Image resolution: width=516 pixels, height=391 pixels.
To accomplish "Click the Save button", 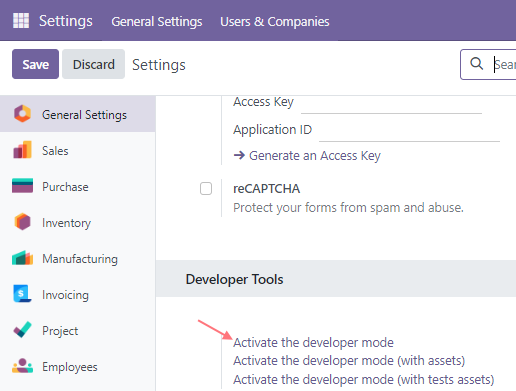I will point(35,64).
